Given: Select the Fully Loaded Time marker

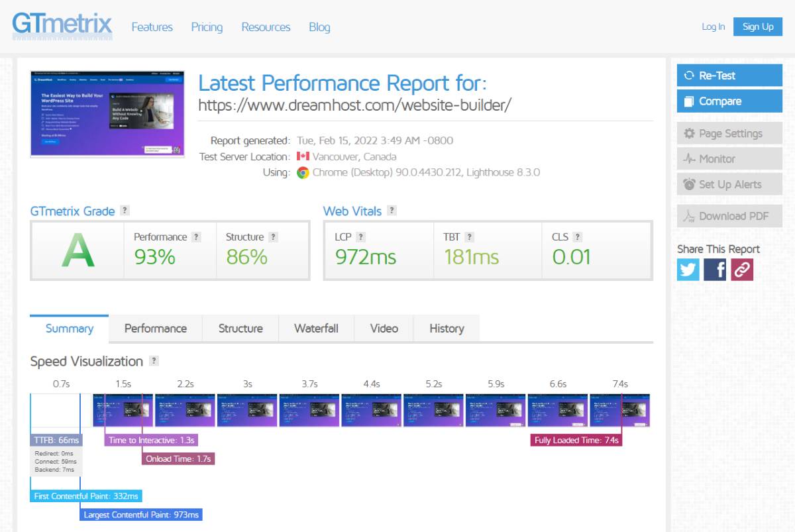Looking at the screenshot, I should pyautogui.click(x=576, y=440).
